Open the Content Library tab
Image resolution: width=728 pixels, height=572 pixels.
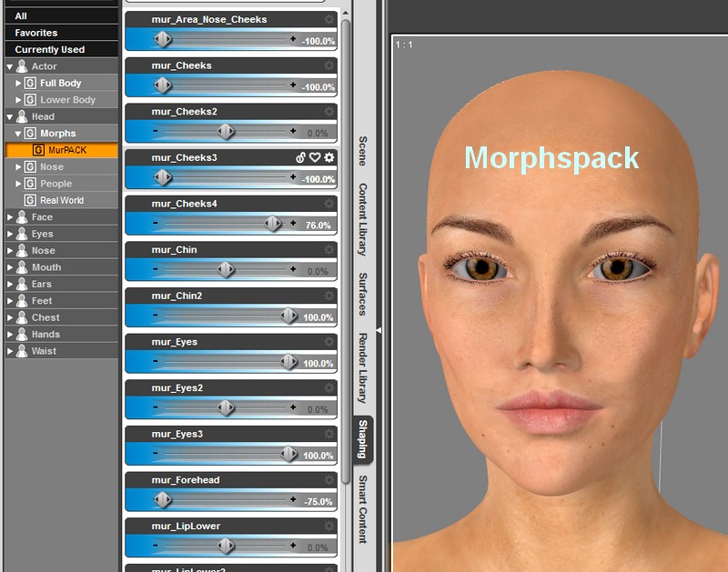tap(363, 219)
